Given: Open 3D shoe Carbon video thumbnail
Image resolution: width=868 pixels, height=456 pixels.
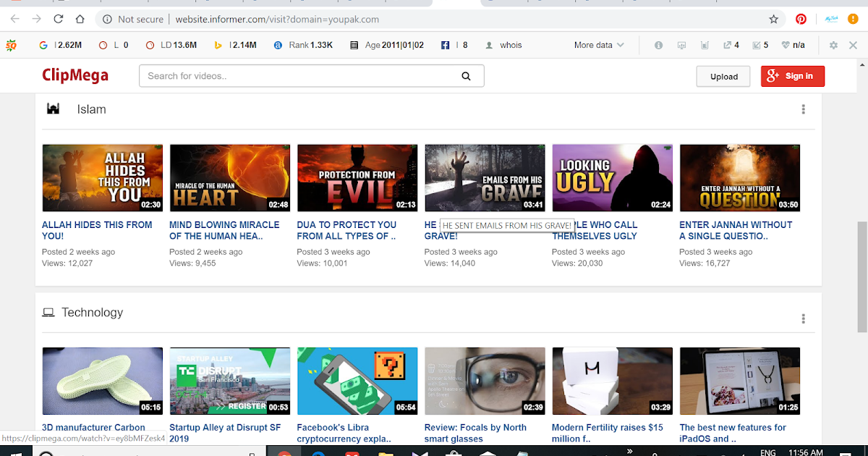Looking at the screenshot, I should (x=102, y=381).
